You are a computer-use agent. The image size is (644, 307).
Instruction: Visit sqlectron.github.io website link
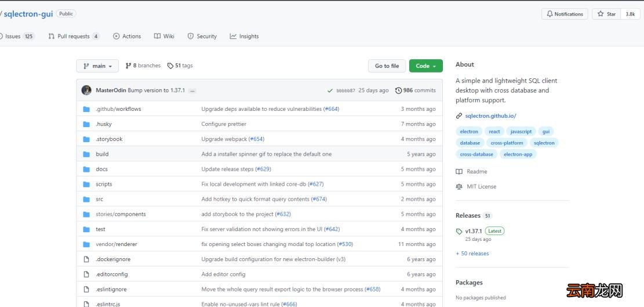tap(490, 116)
